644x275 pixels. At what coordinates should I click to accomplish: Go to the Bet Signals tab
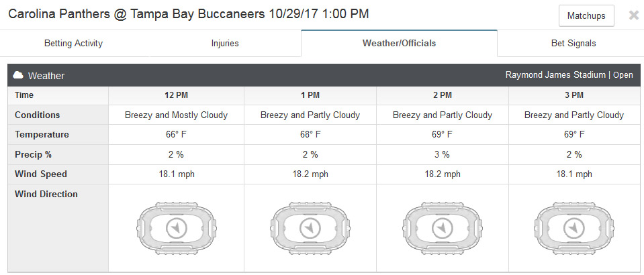573,43
